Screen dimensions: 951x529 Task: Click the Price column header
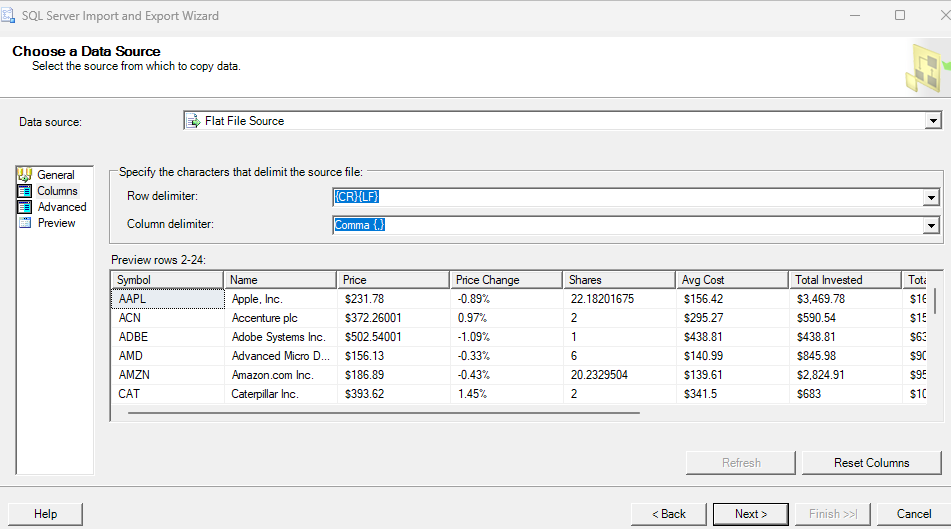(393, 280)
